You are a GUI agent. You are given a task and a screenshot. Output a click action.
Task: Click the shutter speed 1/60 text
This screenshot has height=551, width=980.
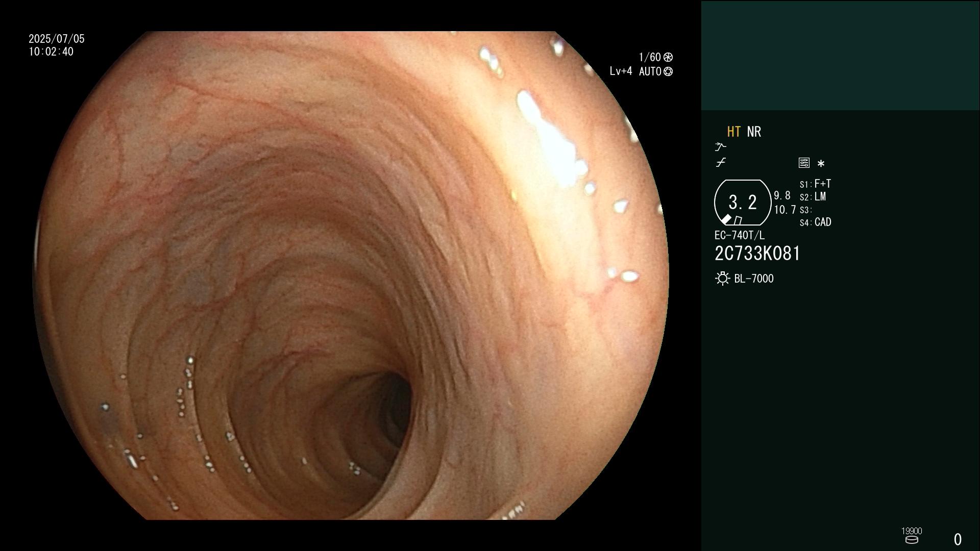click(650, 57)
